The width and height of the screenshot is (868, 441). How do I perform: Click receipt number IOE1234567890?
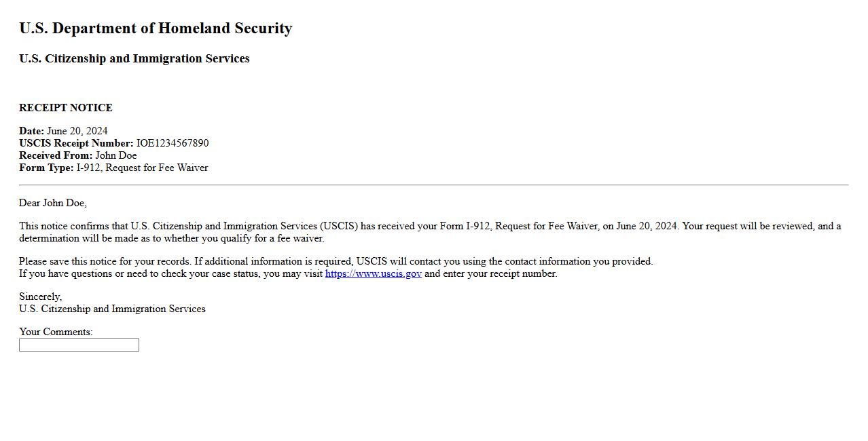(x=173, y=143)
